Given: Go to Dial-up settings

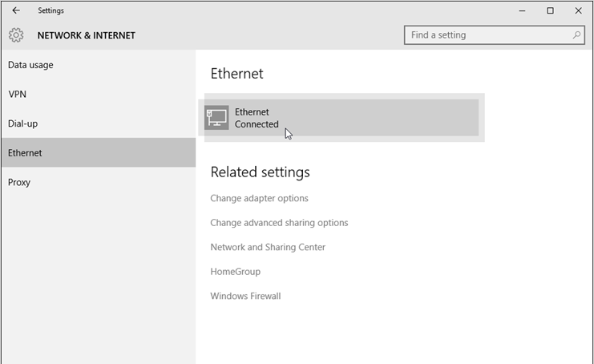Looking at the screenshot, I should point(22,123).
